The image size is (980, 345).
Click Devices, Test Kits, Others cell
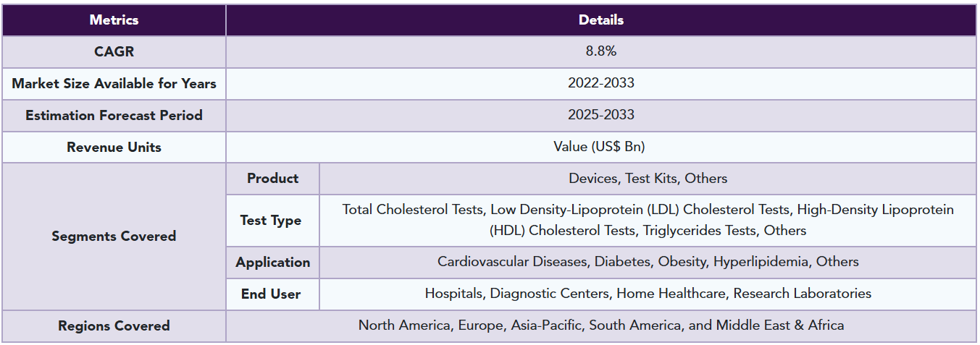click(x=648, y=179)
